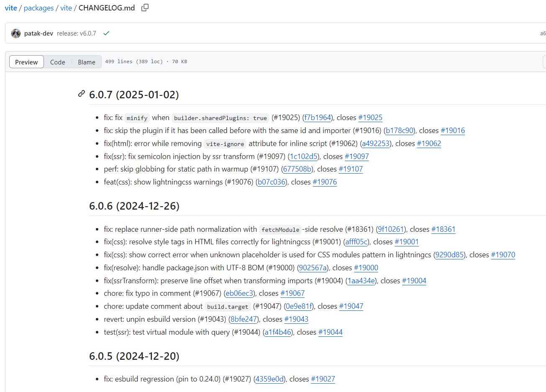
Task: Open issue #19027 link
Action: tap(323, 379)
